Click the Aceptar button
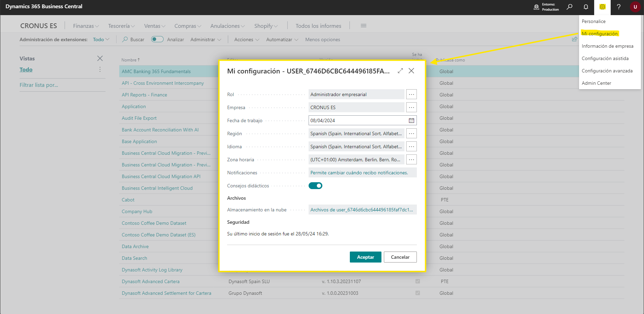This screenshot has height=314, width=644. (x=365, y=257)
